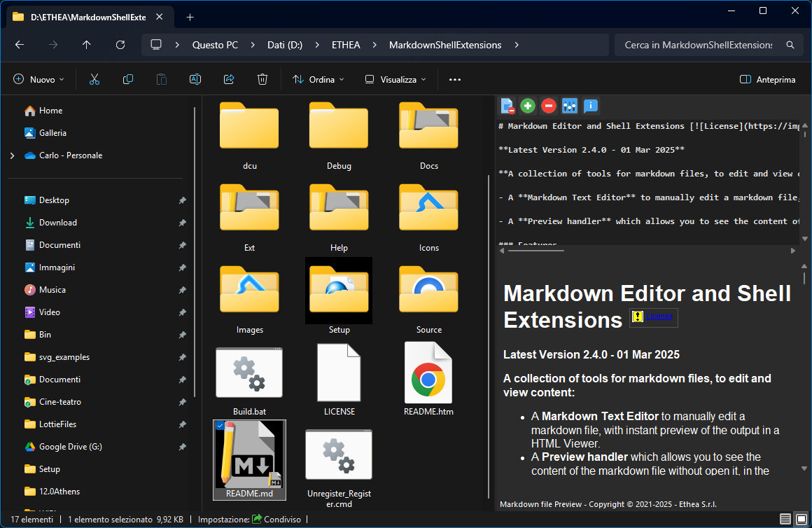Select the Source folder thumbnail
The width and height of the screenshot is (812, 528).
pos(428,291)
